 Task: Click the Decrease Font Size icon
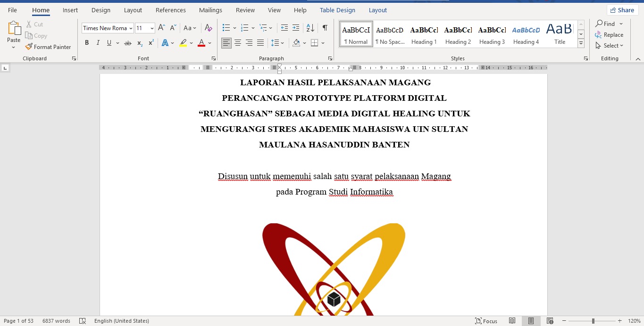(173, 28)
